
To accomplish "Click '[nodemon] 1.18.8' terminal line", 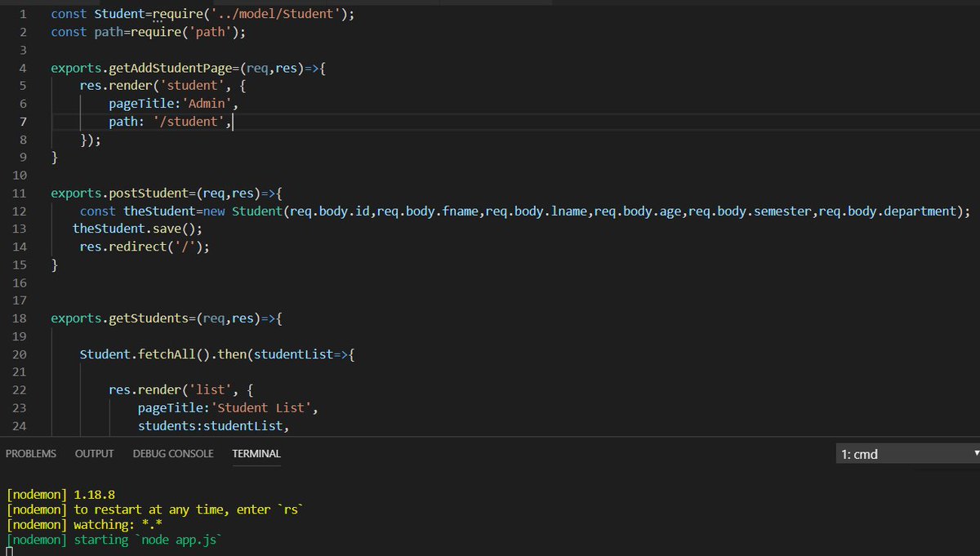I will point(59,495).
